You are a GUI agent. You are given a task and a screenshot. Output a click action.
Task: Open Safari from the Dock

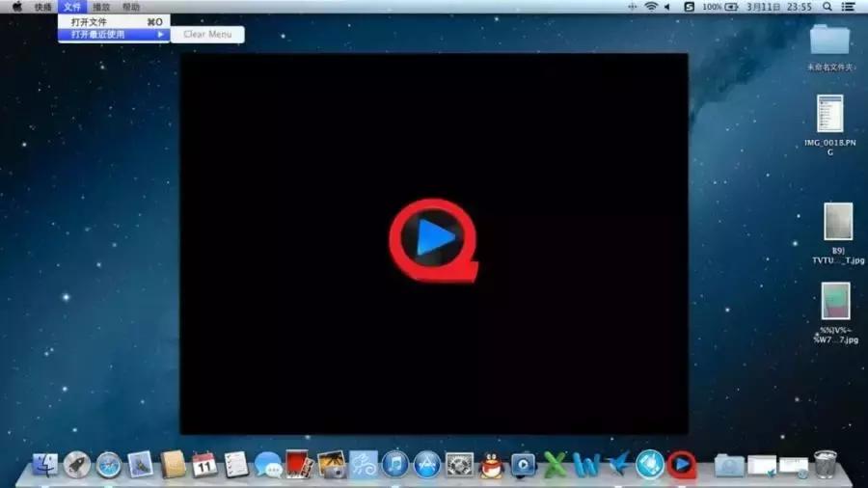pos(108,465)
